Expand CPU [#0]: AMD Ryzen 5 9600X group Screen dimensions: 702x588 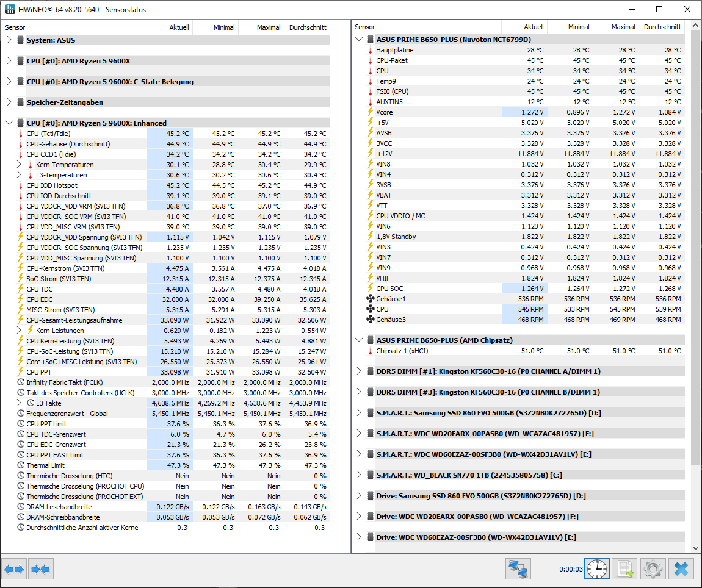click(x=9, y=60)
